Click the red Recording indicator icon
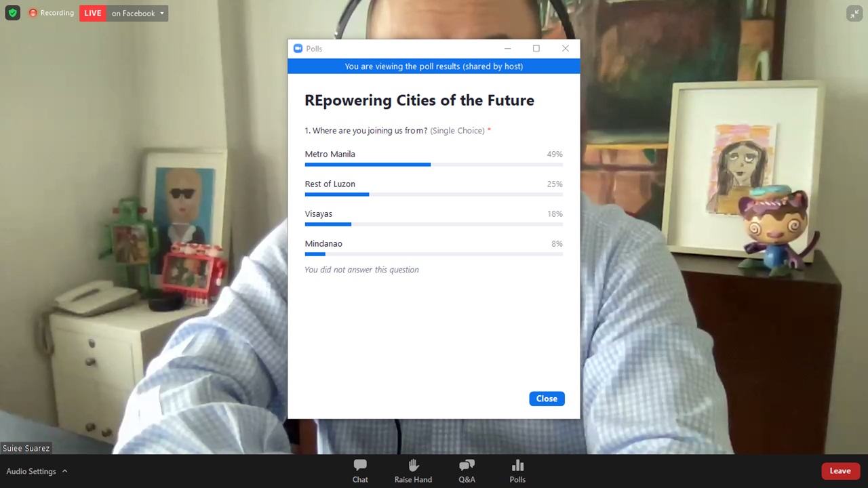The image size is (868, 488). [33, 13]
